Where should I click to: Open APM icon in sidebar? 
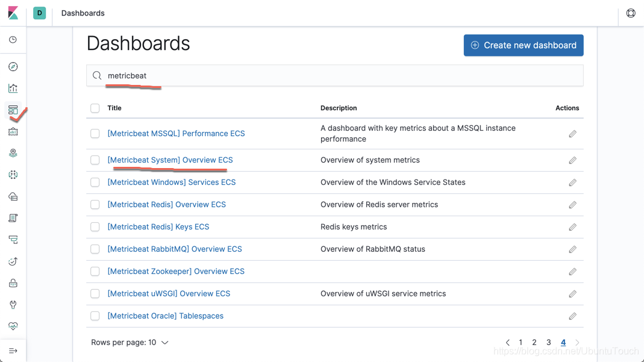(13, 240)
